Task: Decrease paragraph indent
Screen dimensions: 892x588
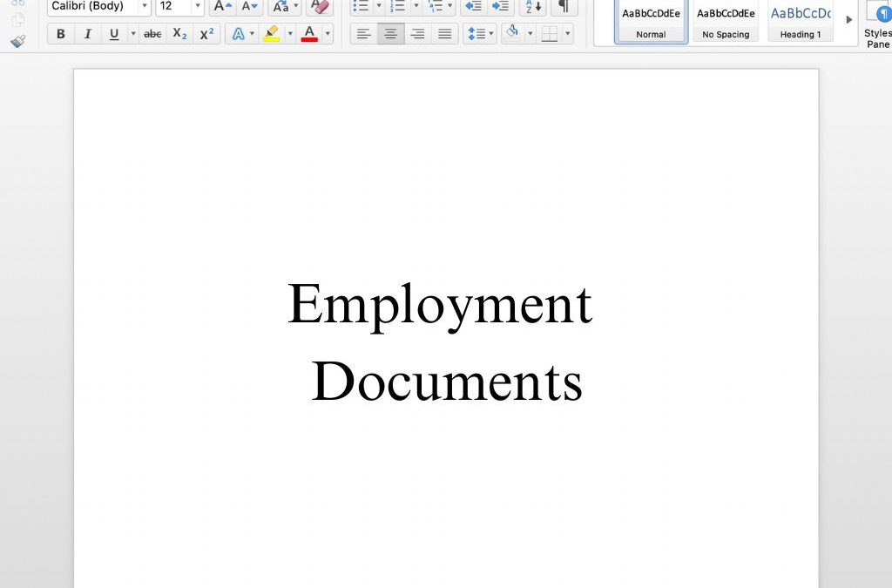Action: [473, 6]
